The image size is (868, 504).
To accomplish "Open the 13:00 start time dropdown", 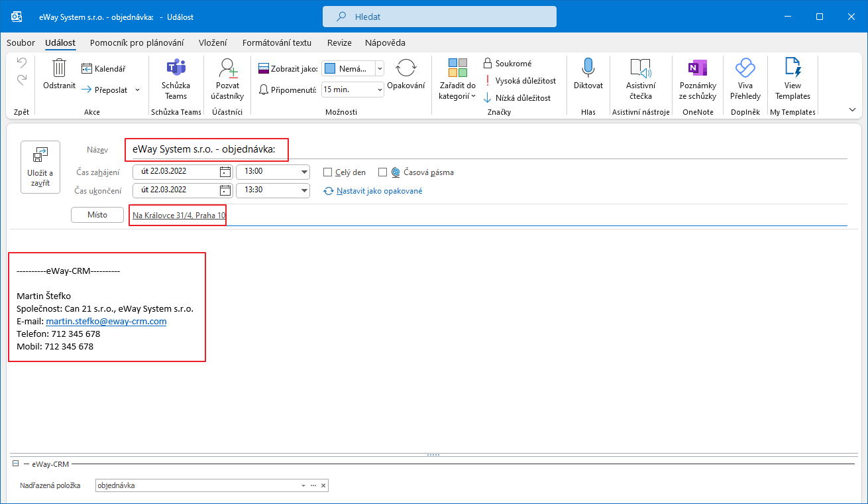I will tap(305, 172).
